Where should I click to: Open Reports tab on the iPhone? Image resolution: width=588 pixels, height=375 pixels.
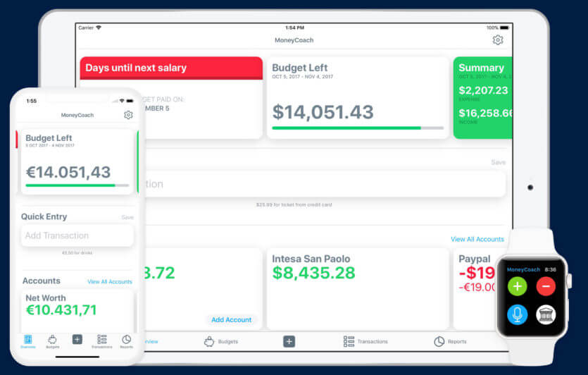pyautogui.click(x=126, y=342)
